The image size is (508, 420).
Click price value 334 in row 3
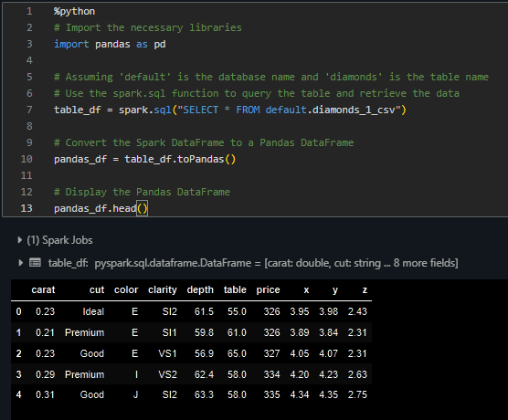coord(271,374)
